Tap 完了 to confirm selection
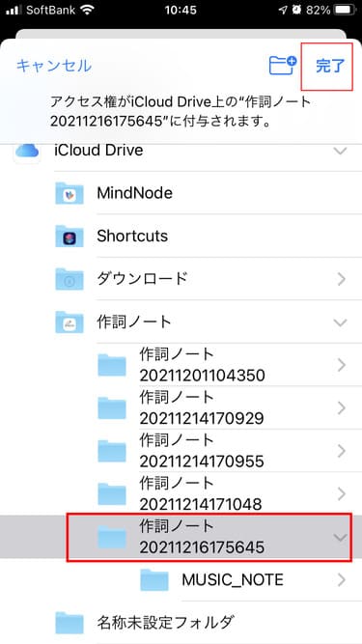Viewport: 362px width, 644px height. [x=330, y=66]
